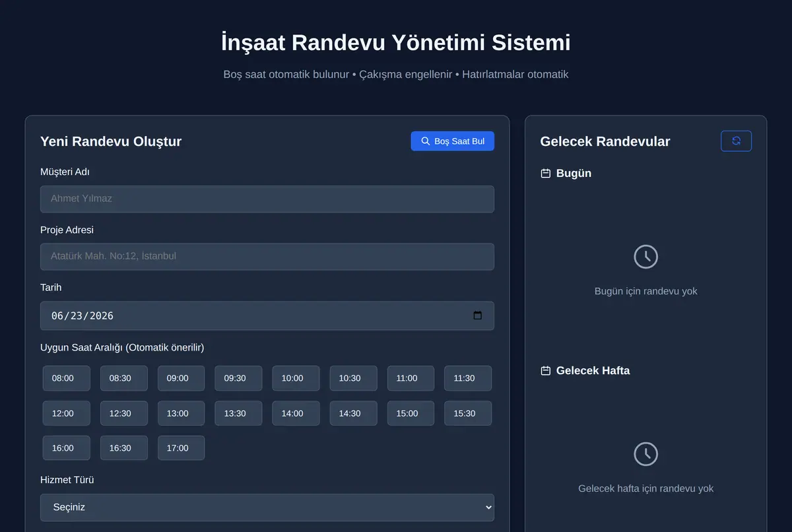Select the 08:00 time slot
This screenshot has height=532, width=792.
67,378
